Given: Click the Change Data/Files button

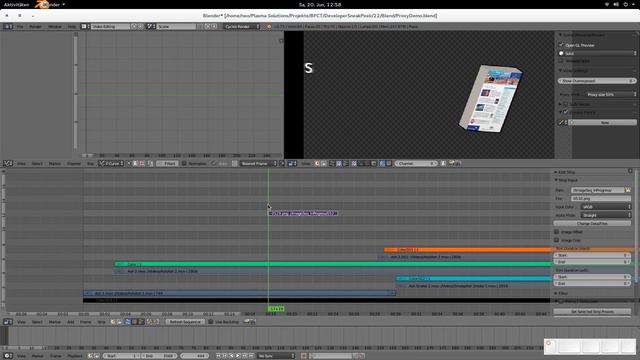Looking at the screenshot, I should (x=592, y=224).
